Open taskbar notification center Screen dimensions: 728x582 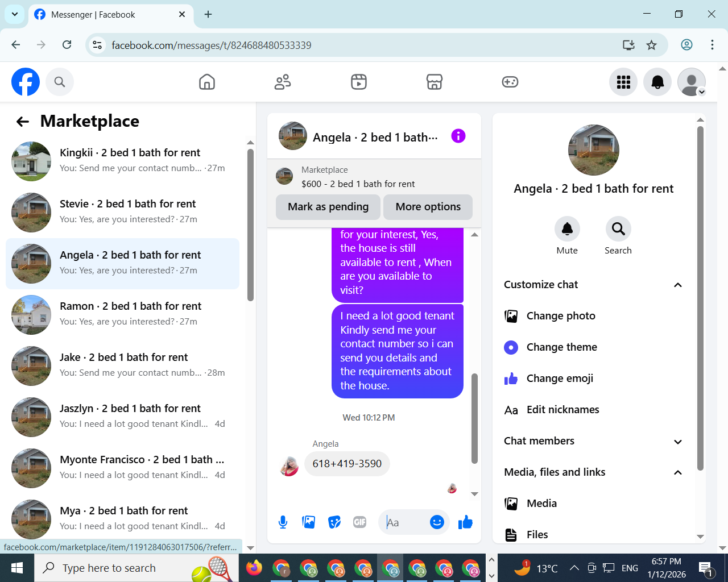(706, 568)
